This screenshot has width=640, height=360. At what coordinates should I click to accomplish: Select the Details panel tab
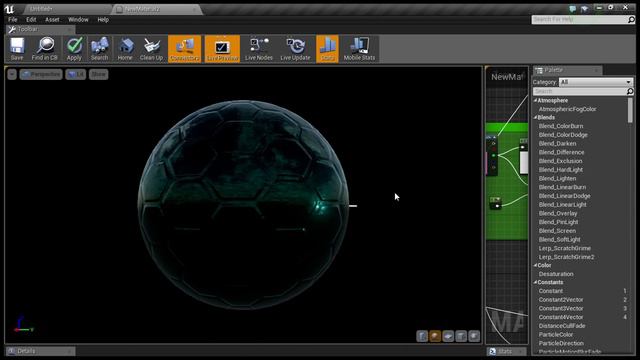(40, 351)
